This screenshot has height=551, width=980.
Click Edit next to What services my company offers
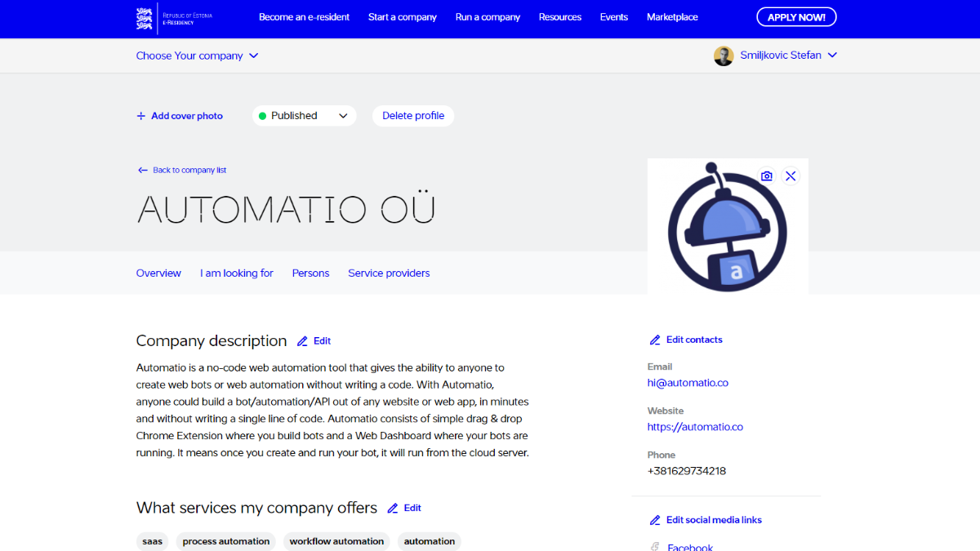coord(404,508)
